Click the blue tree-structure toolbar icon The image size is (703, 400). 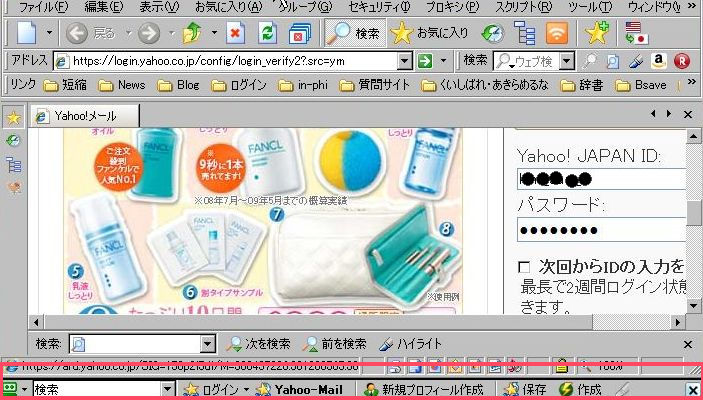pyautogui.click(x=524, y=33)
